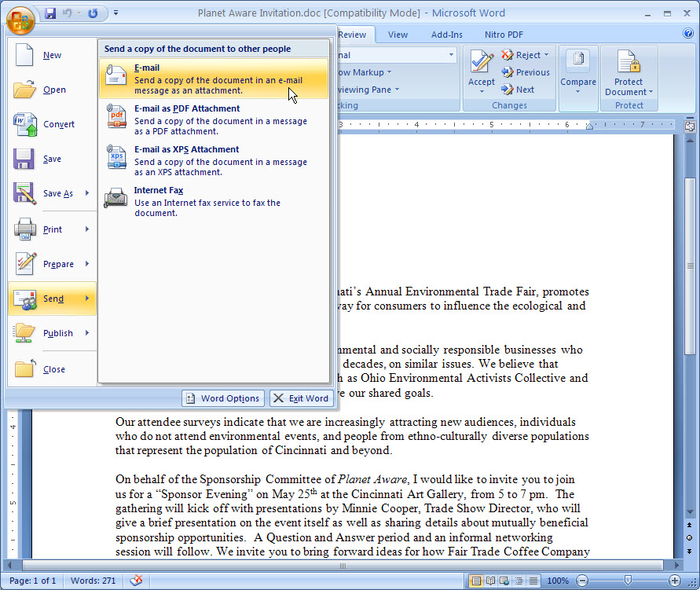Click the round Office Button logo
700x590 pixels.
(20, 20)
